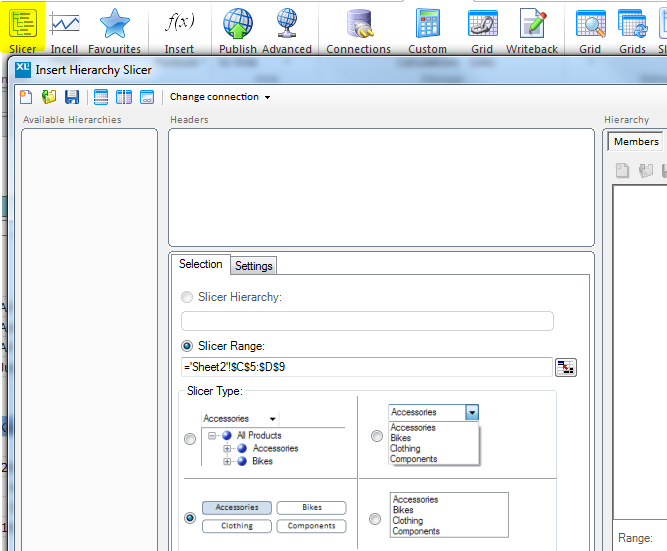The image size is (667, 551).
Task: Click the Custom calculations icon
Action: pyautogui.click(x=428, y=24)
